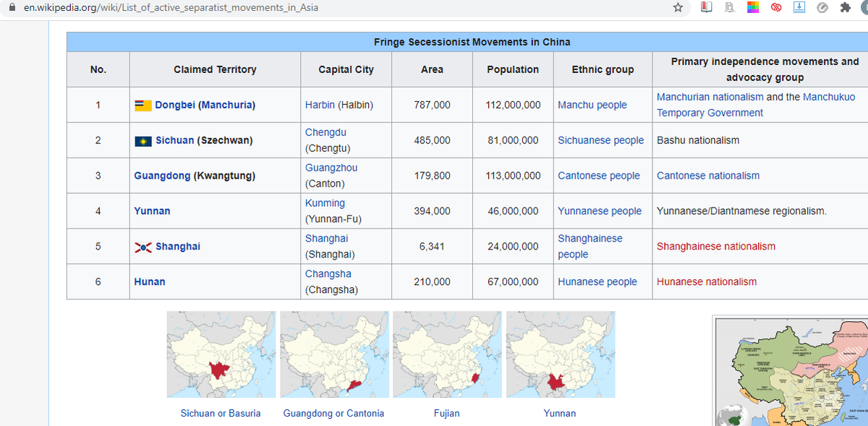Open the Hunan territory link

tap(150, 282)
